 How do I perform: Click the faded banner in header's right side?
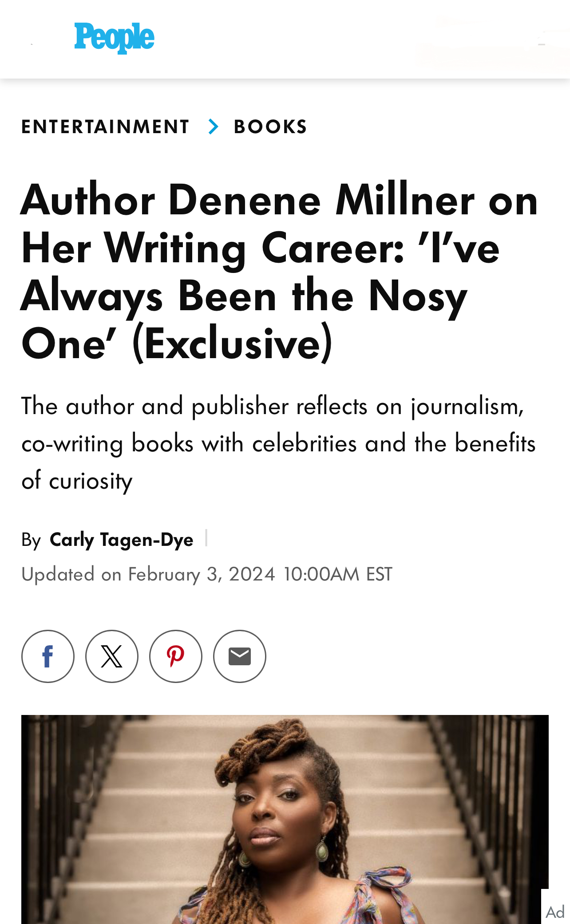493,42
